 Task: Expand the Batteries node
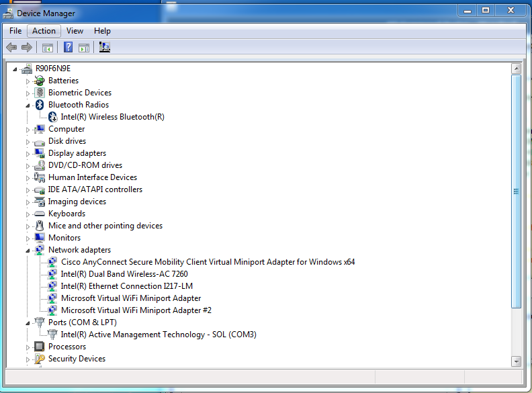(28, 81)
